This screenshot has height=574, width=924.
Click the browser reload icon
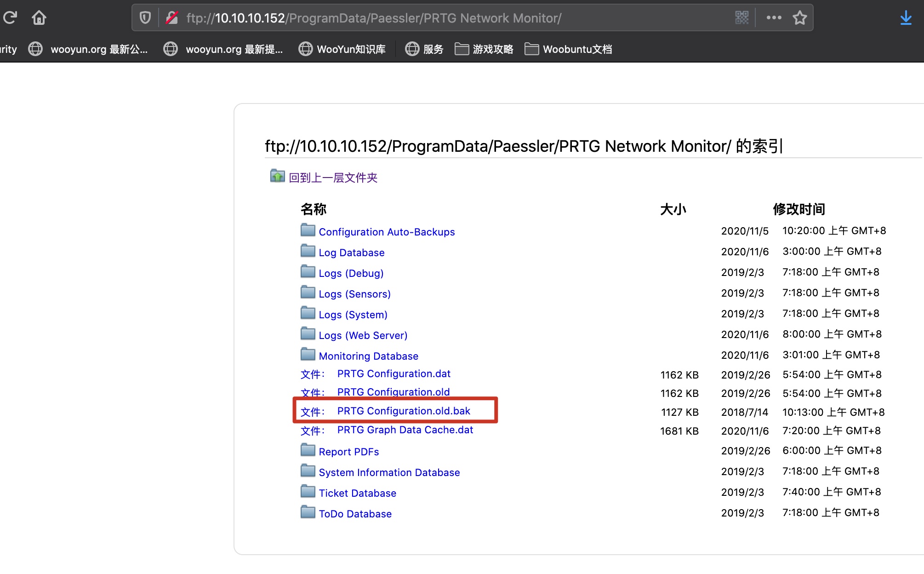tap(10, 18)
